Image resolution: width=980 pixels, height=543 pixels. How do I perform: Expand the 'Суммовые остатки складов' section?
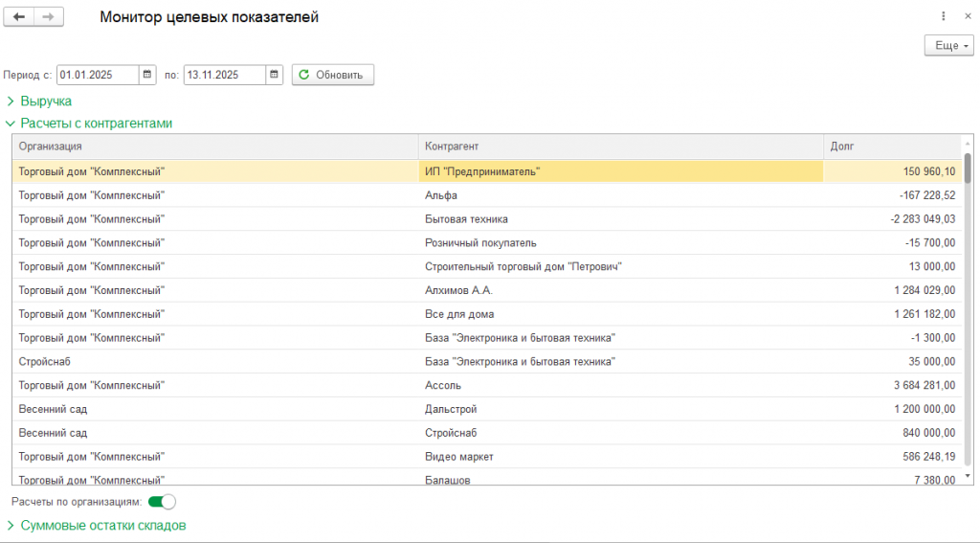click(102, 525)
